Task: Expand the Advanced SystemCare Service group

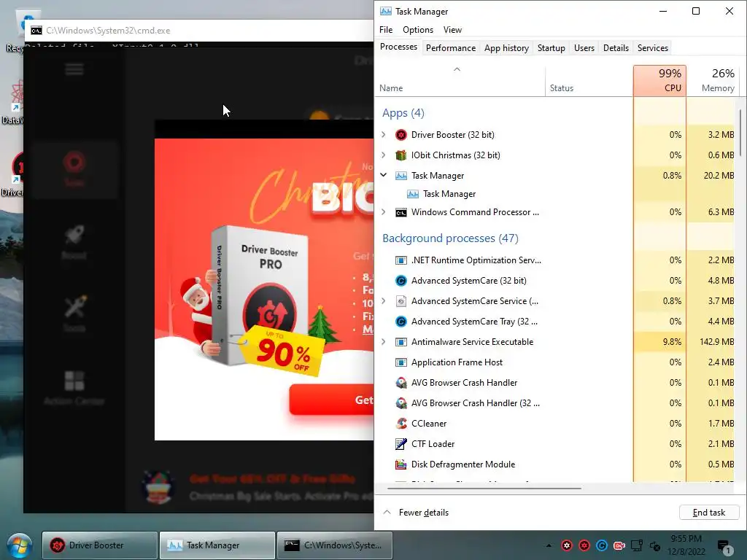Action: (x=384, y=301)
